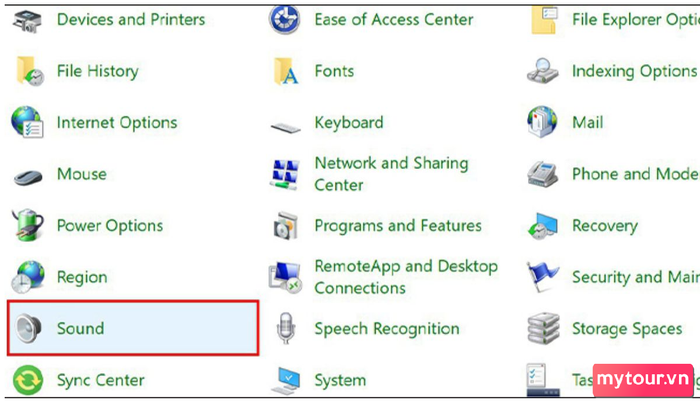Image resolution: width=700 pixels, height=405 pixels.
Task: Open the Internet Options link
Action: pyautogui.click(x=117, y=123)
